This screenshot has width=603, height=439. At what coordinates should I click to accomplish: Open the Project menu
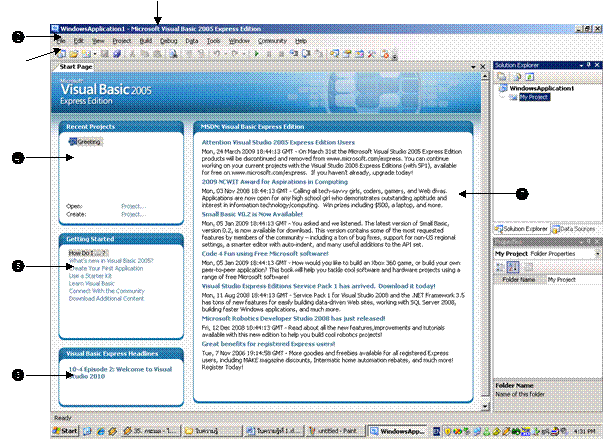122,41
